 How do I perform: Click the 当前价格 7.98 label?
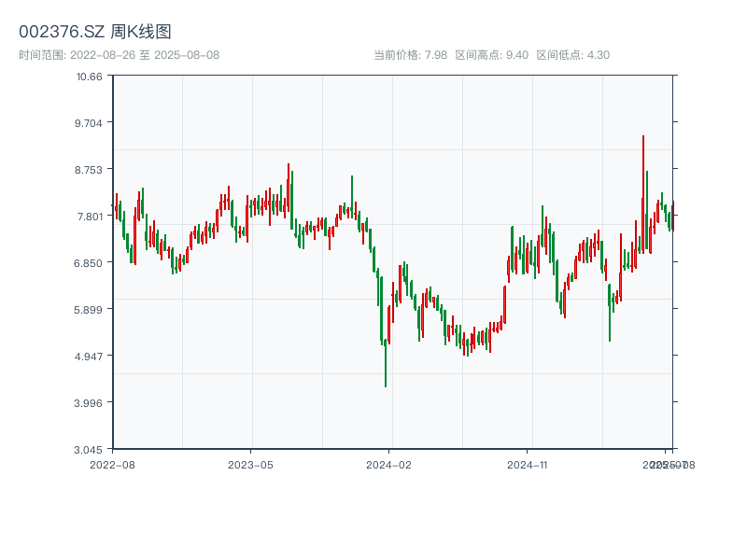coord(410,55)
